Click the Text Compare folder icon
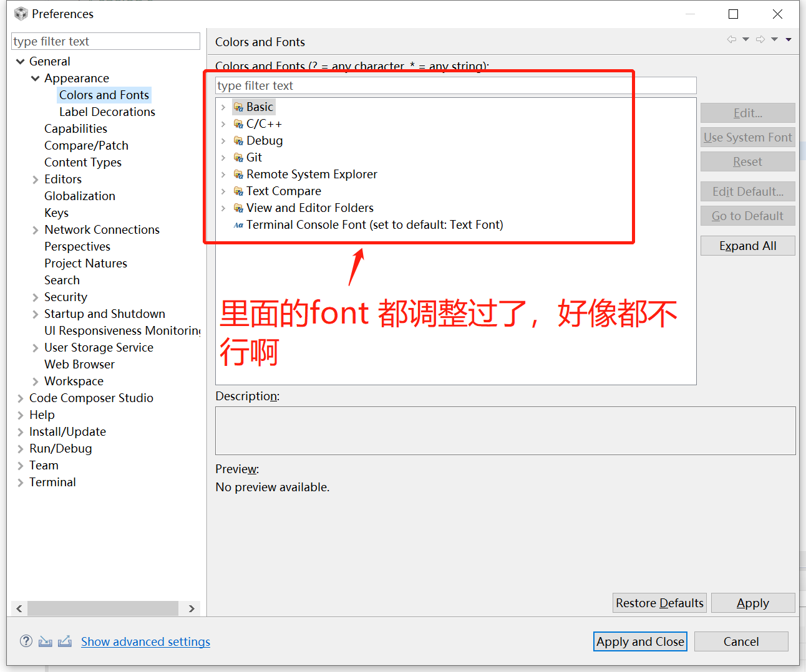The image size is (806, 672). pos(238,191)
